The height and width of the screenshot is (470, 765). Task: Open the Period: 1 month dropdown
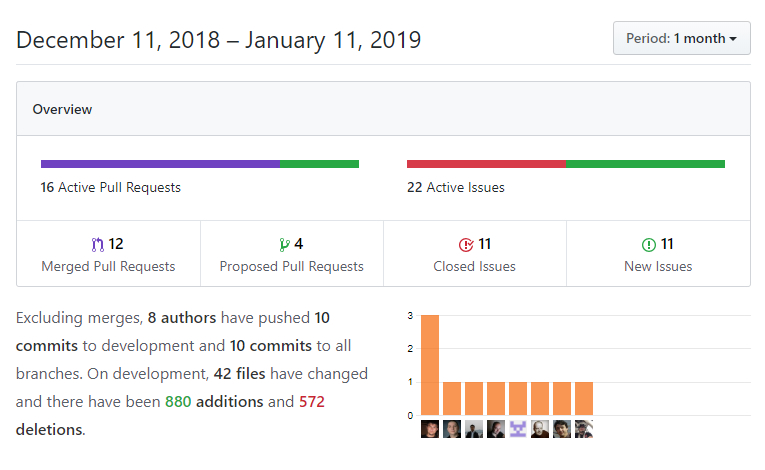tap(681, 39)
